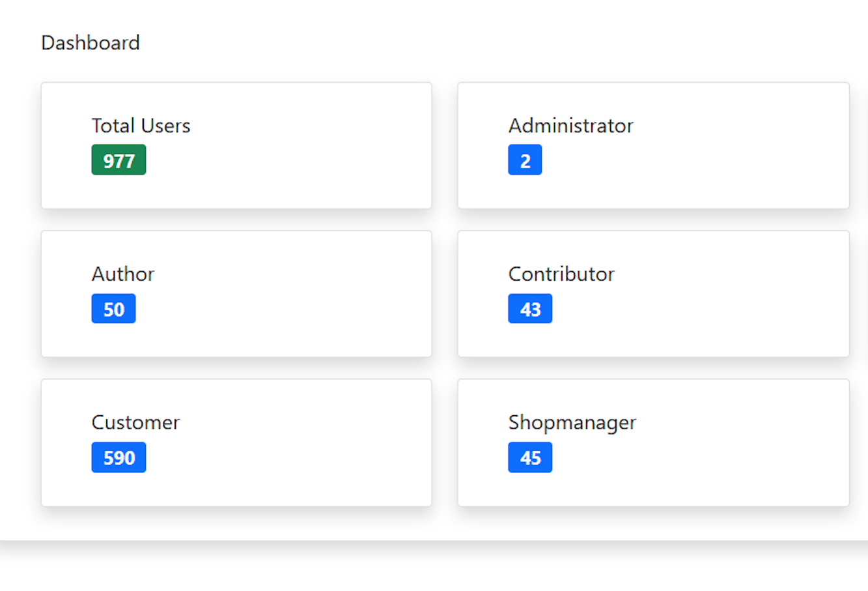This screenshot has height=591, width=868.
Task: Open the Customer card label
Action: click(x=135, y=422)
